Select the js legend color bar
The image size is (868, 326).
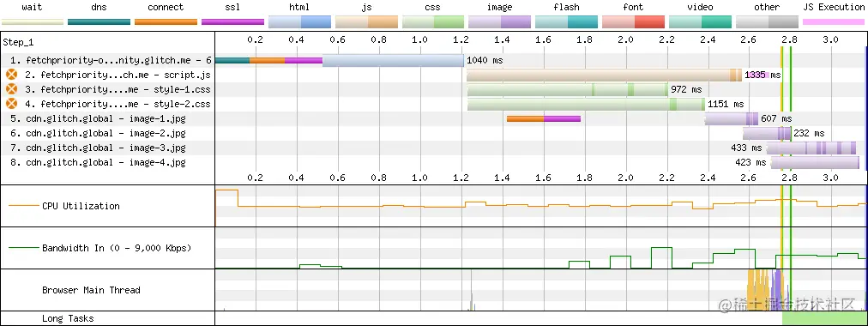[366, 22]
